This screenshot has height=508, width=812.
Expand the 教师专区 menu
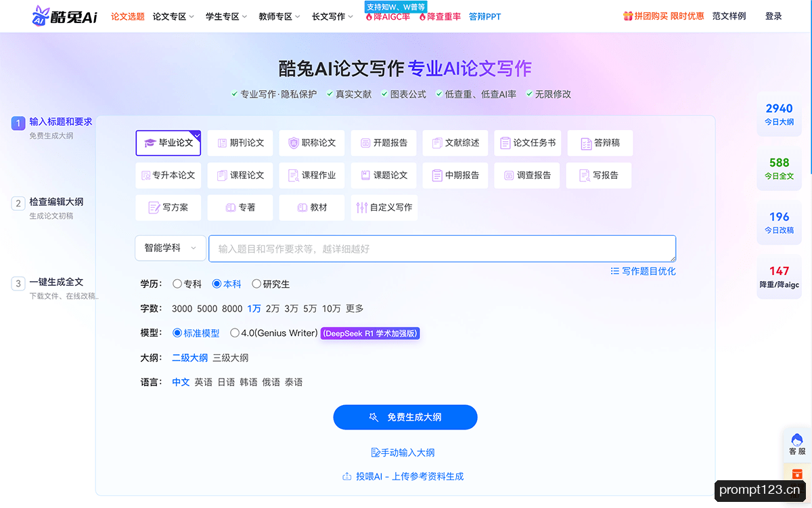[x=279, y=16]
